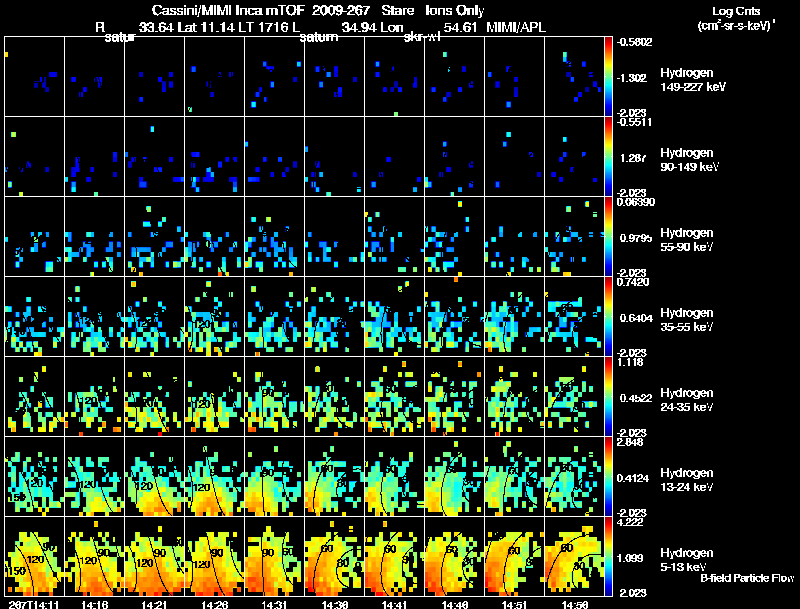This screenshot has width=800, height=609.
Task: Click the 'Cassini/MIMI Inca mTOF' title text
Action: coord(229,11)
